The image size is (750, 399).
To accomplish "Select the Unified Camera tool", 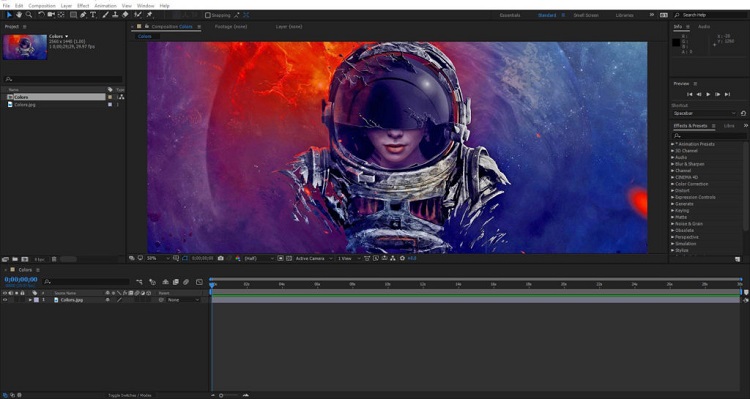I will click(51, 15).
